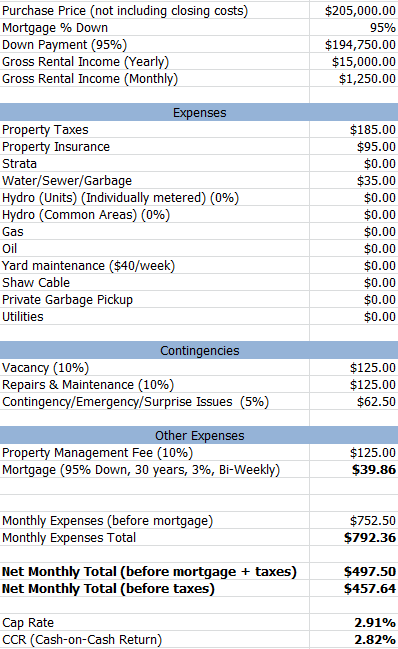Click the Shaw Cable value cell
This screenshot has height=649, width=398.
coord(354,282)
